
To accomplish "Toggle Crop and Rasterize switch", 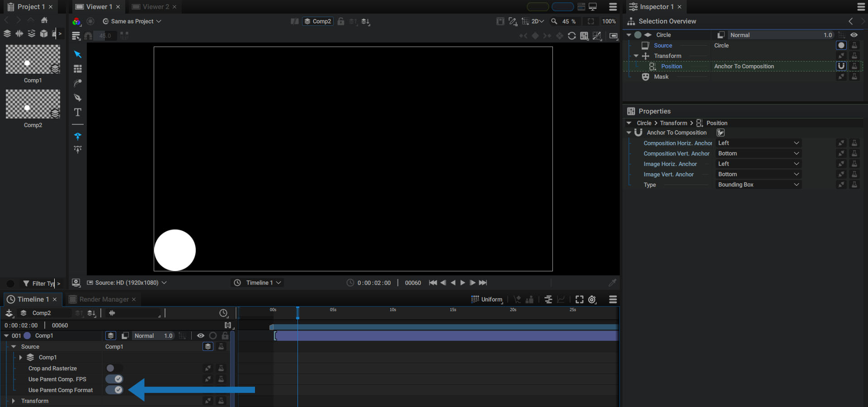I will (114, 368).
